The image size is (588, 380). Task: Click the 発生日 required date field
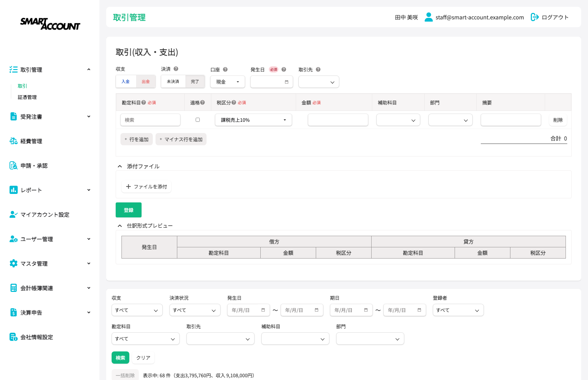coord(272,82)
